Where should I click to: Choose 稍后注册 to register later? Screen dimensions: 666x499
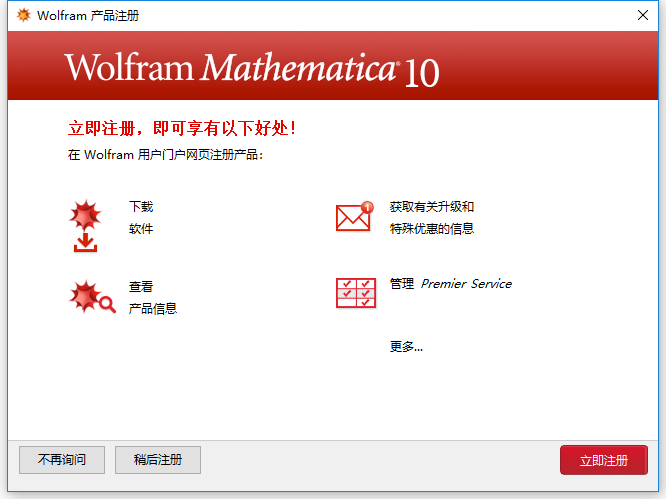tap(158, 460)
